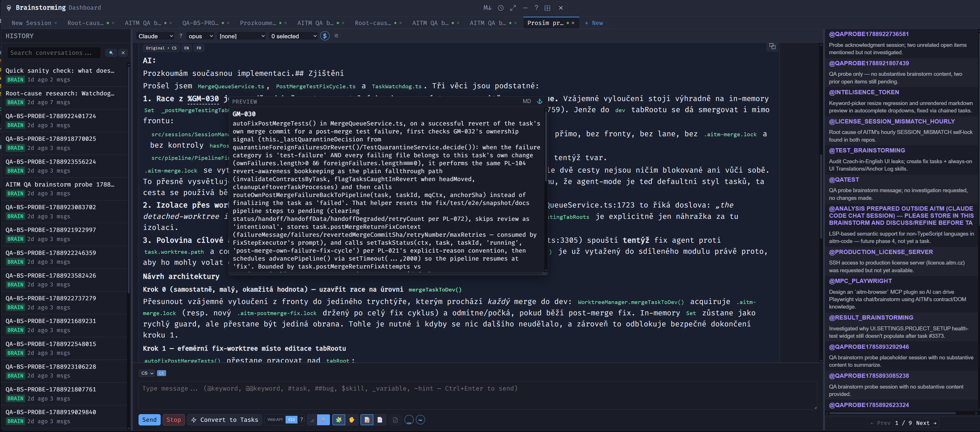The width and height of the screenshot is (980, 432).
Task: Open the history clock icon in title bar
Action: click(501, 8)
